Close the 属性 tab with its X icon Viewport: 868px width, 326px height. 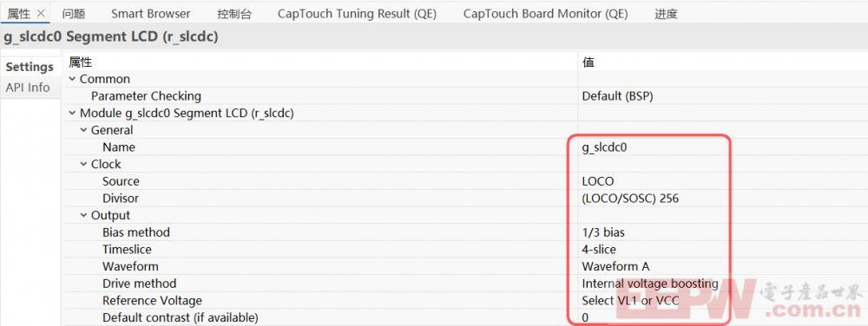(x=40, y=14)
